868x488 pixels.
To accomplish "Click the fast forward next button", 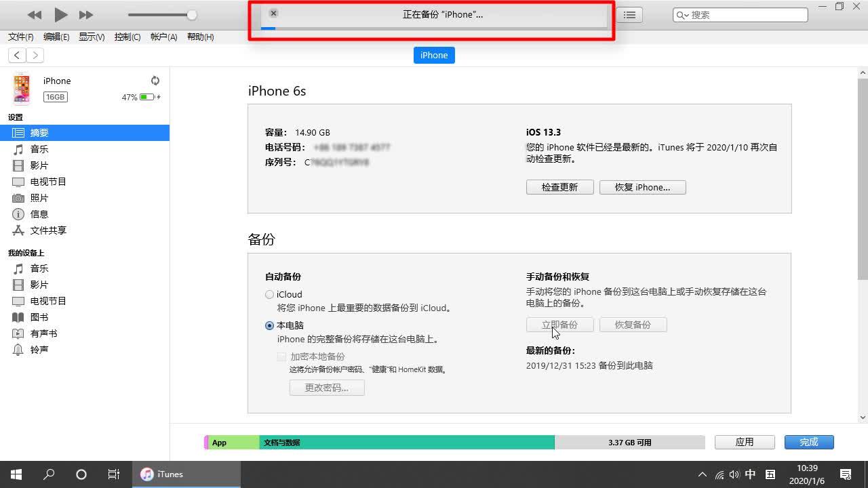I will click(86, 15).
